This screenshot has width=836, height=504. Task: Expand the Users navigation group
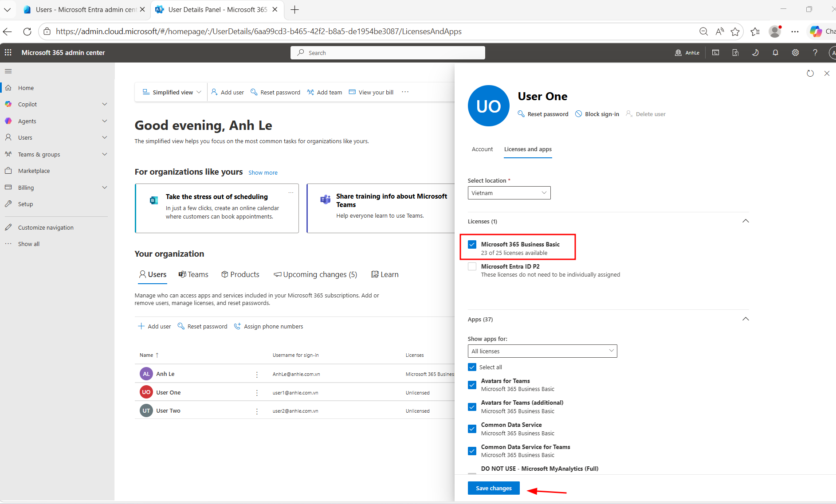105,137
